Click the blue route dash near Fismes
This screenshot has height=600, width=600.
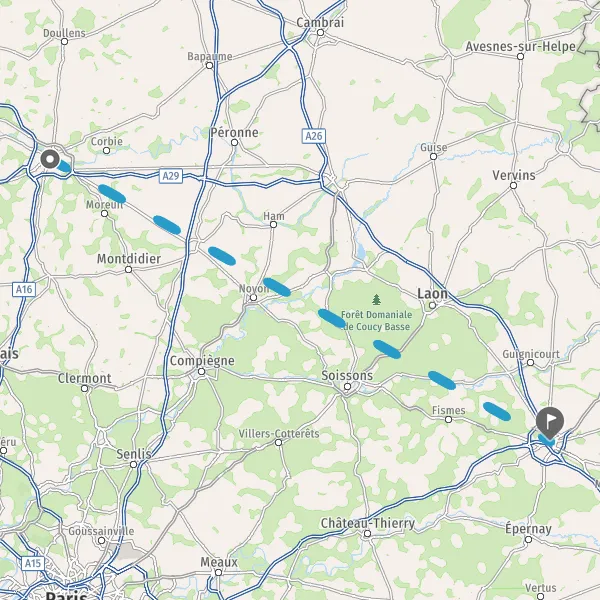(x=497, y=411)
